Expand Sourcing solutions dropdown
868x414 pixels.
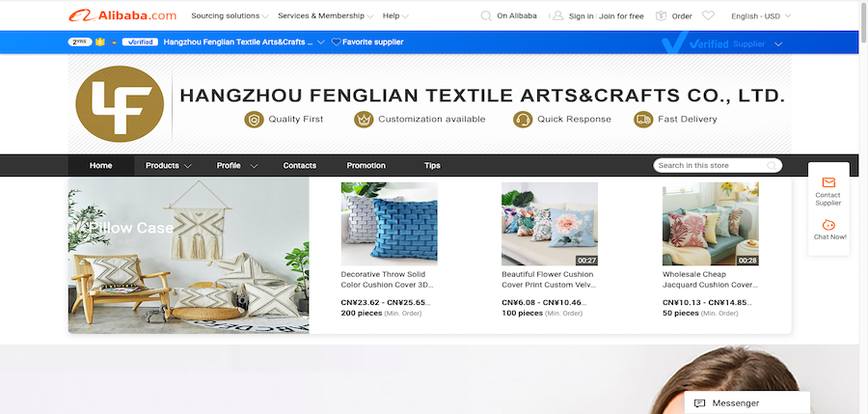tap(230, 16)
